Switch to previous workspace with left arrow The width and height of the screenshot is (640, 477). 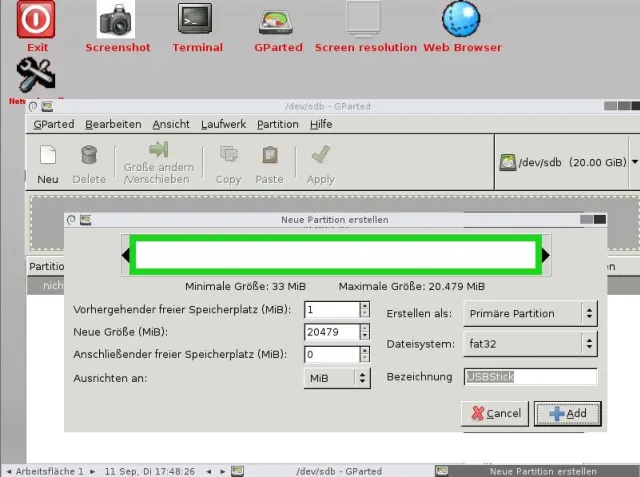tap(9, 471)
